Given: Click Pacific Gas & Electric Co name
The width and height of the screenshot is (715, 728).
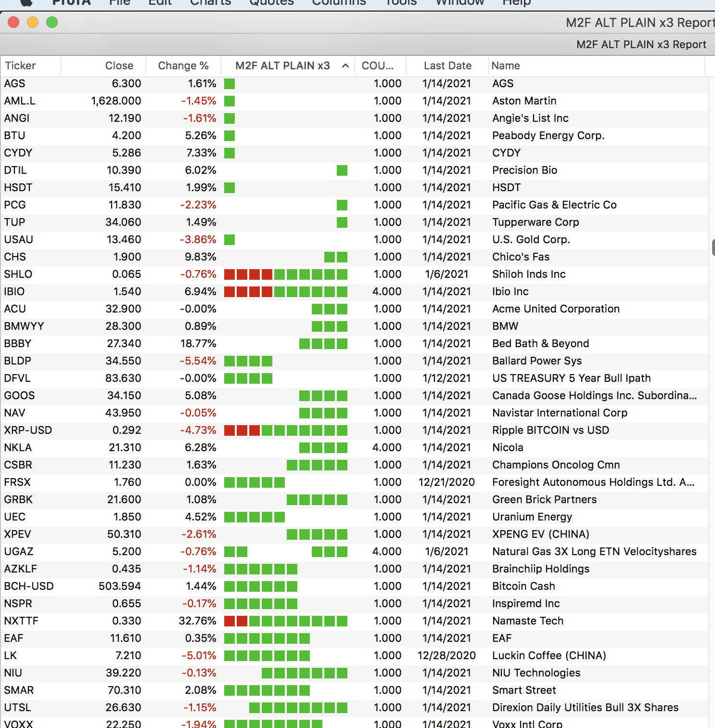Looking at the screenshot, I should click(x=554, y=205).
